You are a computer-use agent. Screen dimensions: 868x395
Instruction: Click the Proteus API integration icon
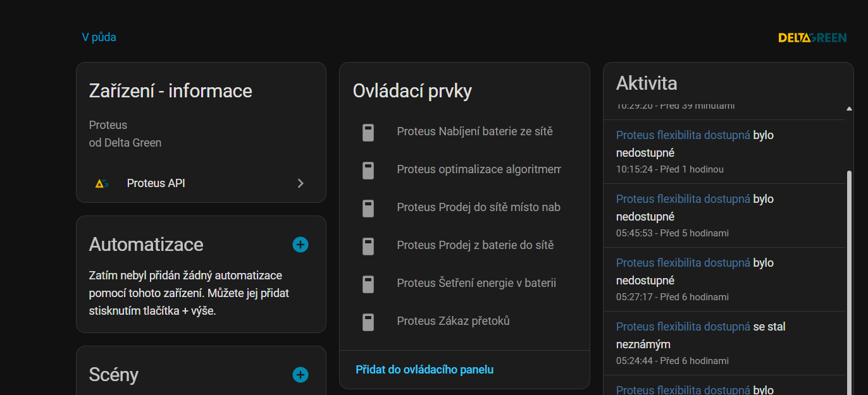101,183
